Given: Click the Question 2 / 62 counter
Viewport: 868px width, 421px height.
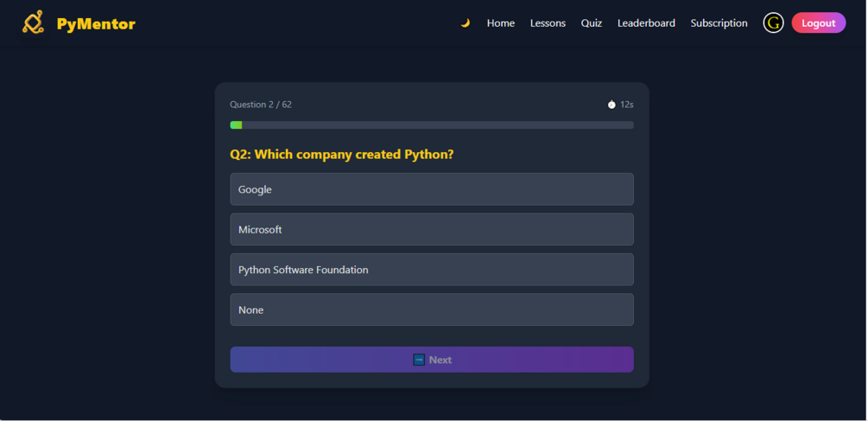Looking at the screenshot, I should coord(261,105).
